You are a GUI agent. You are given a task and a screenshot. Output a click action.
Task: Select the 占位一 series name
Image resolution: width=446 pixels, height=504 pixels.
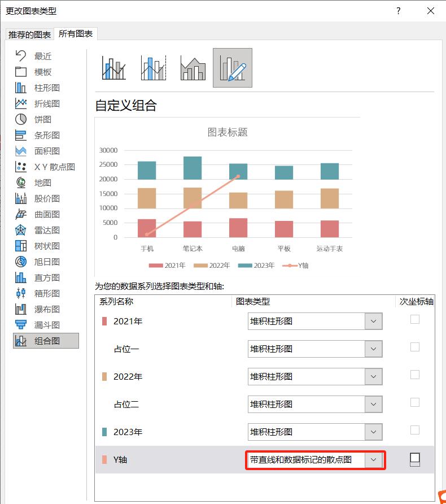pos(126,349)
